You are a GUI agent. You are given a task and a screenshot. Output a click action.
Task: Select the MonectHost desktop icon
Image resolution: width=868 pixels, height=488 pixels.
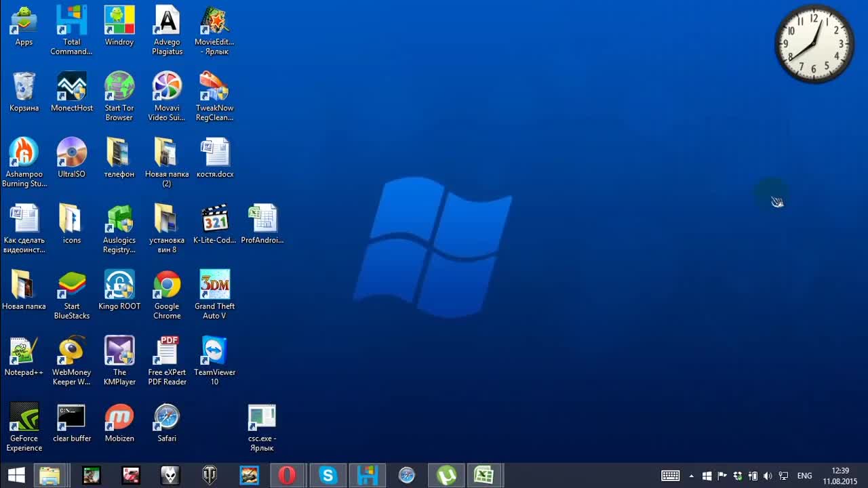71,92
